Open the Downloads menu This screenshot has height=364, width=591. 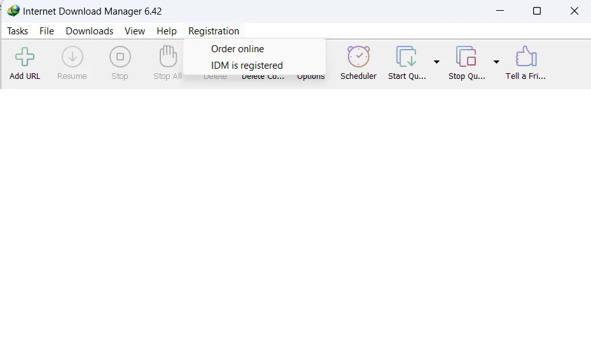click(89, 31)
